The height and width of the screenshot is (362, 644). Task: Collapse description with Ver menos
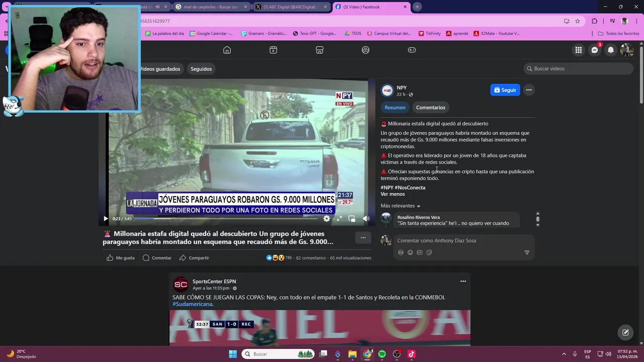click(392, 194)
